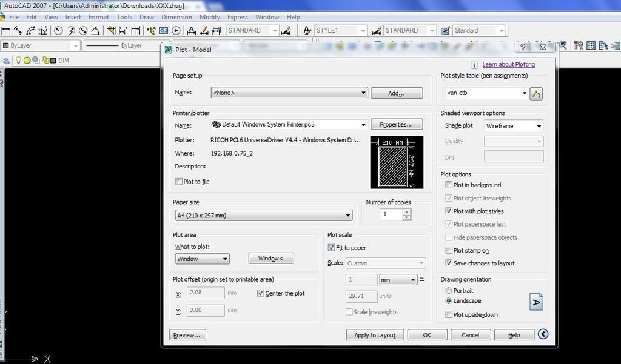This screenshot has height=364, width=621.
Task: Select the Ordinate dimension tool
Action: [x=44, y=30]
